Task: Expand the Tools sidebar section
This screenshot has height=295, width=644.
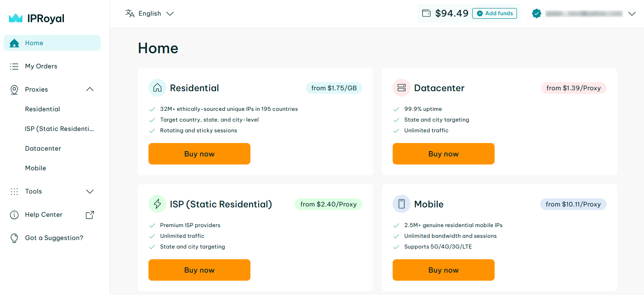Action: (x=90, y=191)
